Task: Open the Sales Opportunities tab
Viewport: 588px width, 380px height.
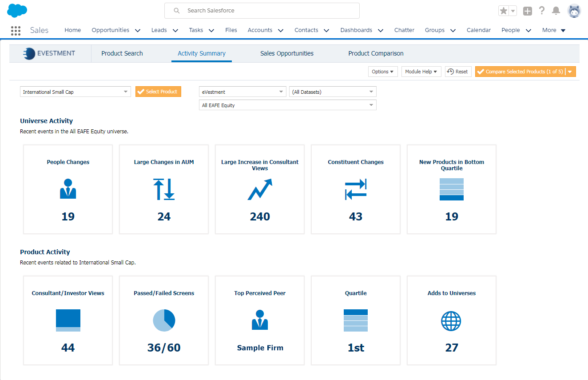Action: click(x=286, y=53)
